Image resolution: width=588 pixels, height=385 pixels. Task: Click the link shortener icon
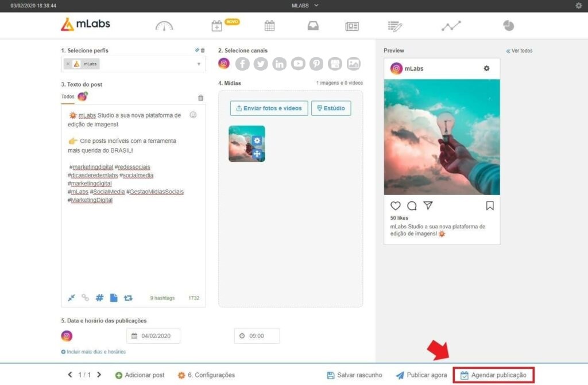click(x=85, y=298)
